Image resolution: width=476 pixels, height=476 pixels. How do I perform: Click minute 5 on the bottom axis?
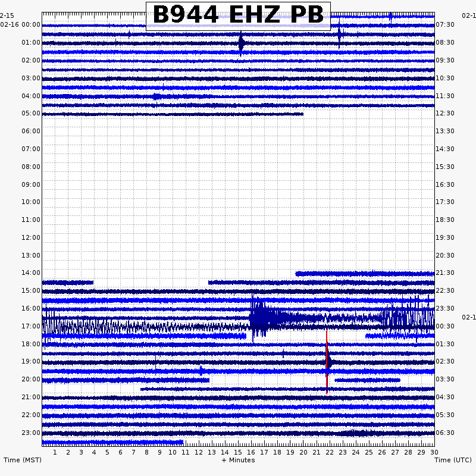click(107, 452)
